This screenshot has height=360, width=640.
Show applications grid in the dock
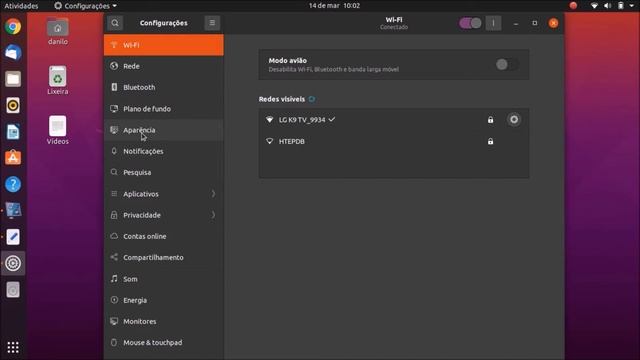(x=13, y=347)
